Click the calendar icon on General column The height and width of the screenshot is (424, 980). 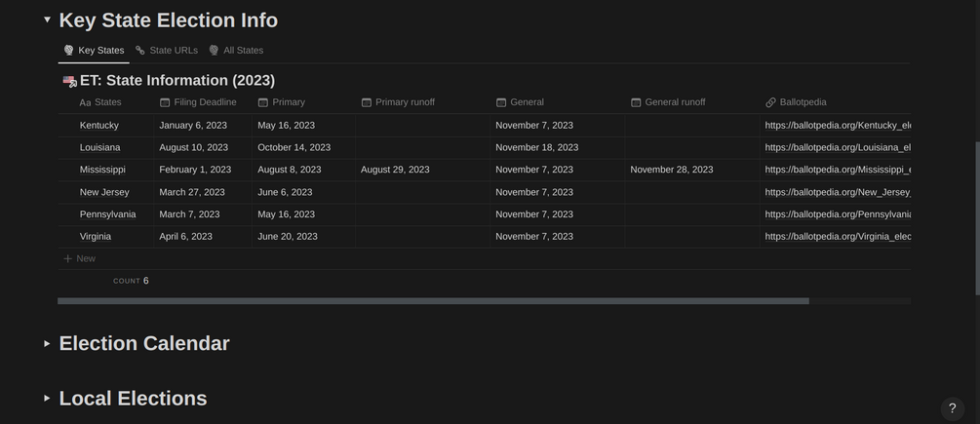tap(501, 102)
